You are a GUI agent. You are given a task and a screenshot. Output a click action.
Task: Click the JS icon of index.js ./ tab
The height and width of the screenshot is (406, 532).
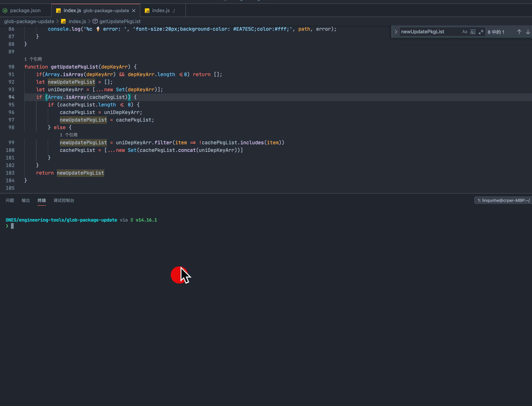coord(147,11)
